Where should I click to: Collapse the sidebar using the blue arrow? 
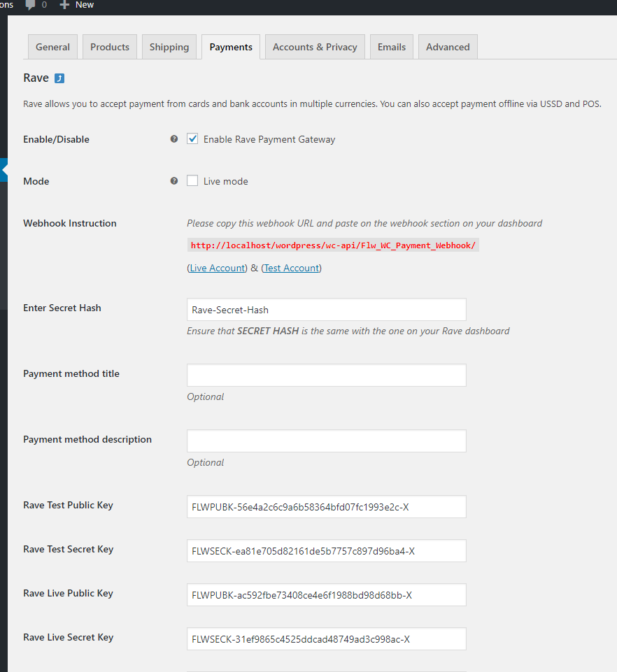tap(4, 170)
